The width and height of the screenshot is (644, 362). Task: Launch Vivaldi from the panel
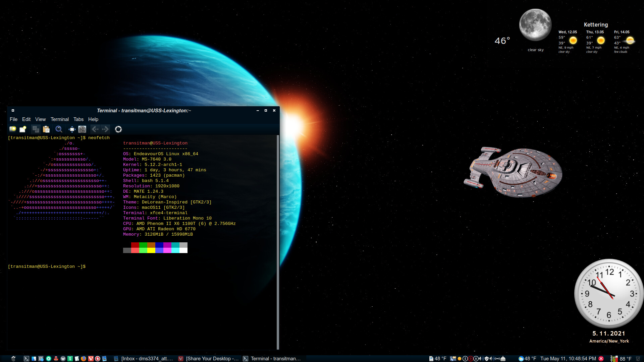click(91, 359)
